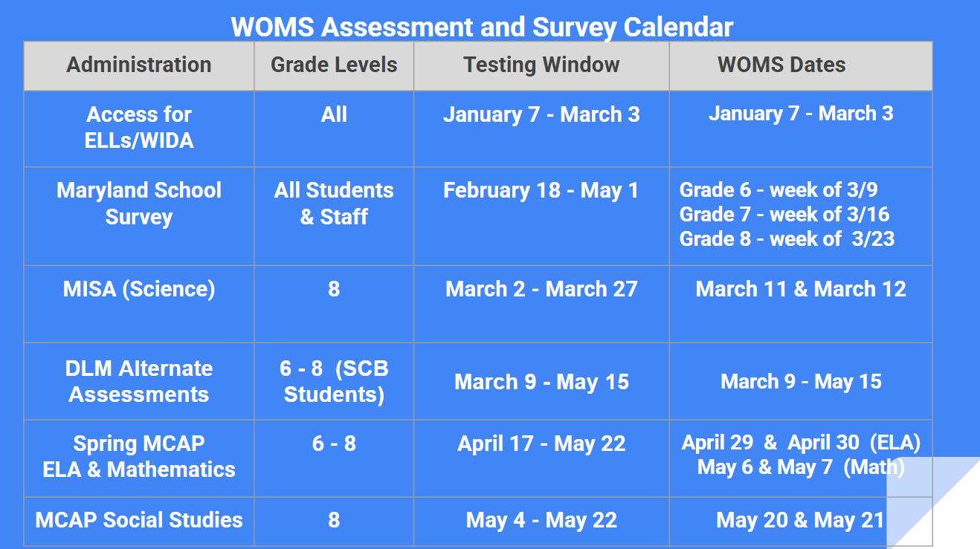980x549 pixels.
Task: Click the Testing Window column header
Action: coord(541,65)
